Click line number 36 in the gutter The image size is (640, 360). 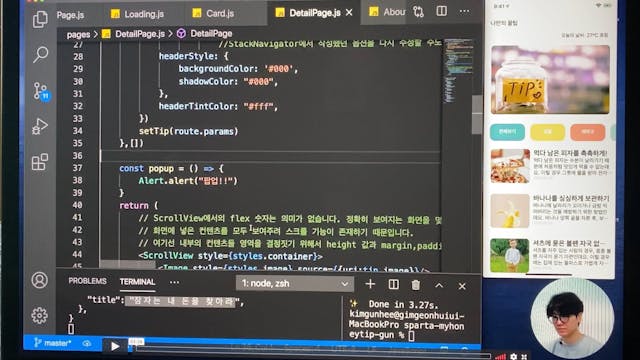[x=77, y=156]
